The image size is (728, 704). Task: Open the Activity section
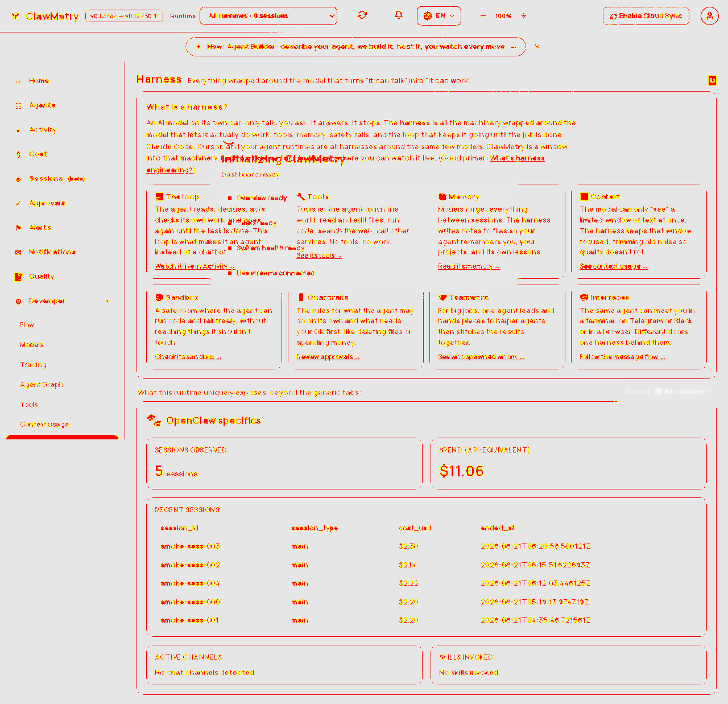[43, 130]
